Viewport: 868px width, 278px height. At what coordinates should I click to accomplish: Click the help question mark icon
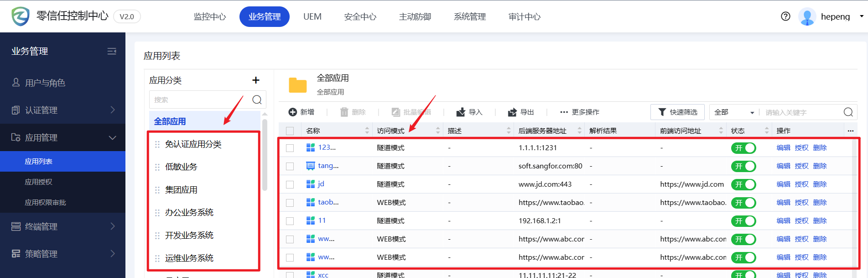click(785, 16)
